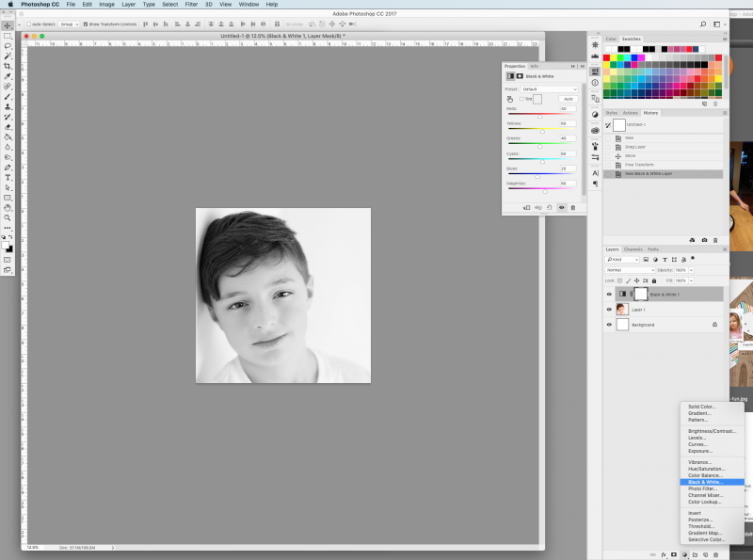Select the Drag Layer history state
Screen dimensions: 753x560
[664, 147]
